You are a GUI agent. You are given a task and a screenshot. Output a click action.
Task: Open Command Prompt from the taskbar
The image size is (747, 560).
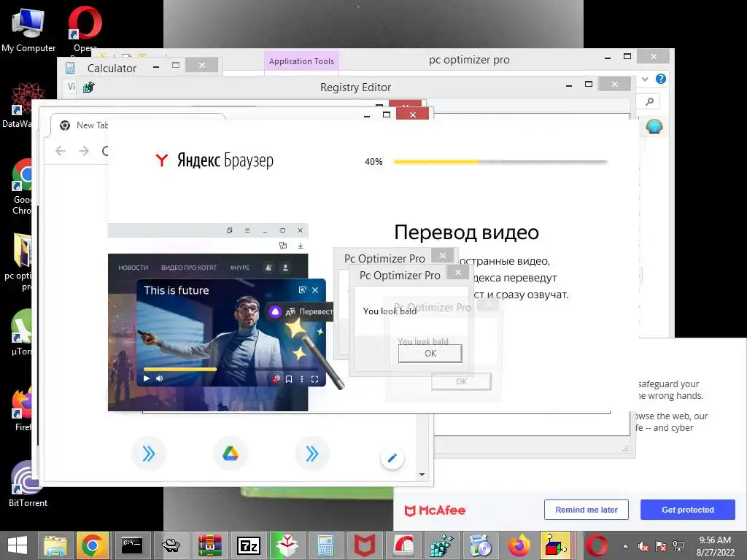click(x=132, y=545)
